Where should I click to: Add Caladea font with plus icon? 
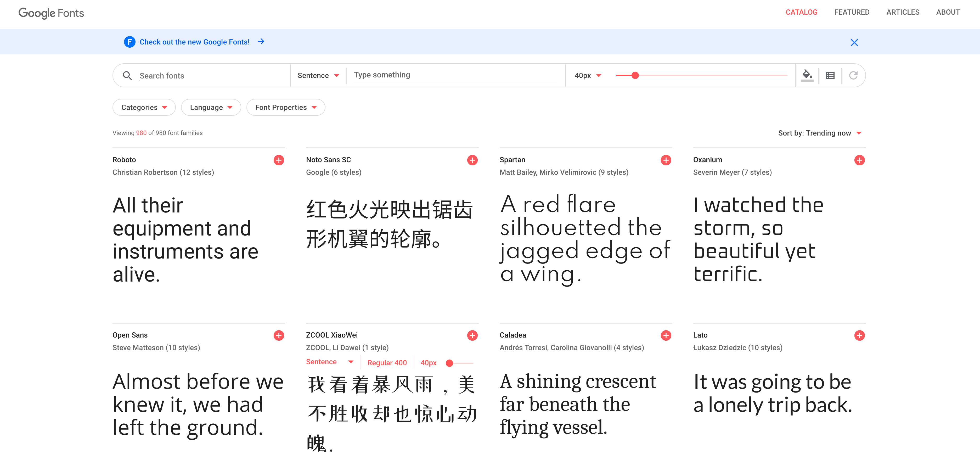(x=666, y=335)
